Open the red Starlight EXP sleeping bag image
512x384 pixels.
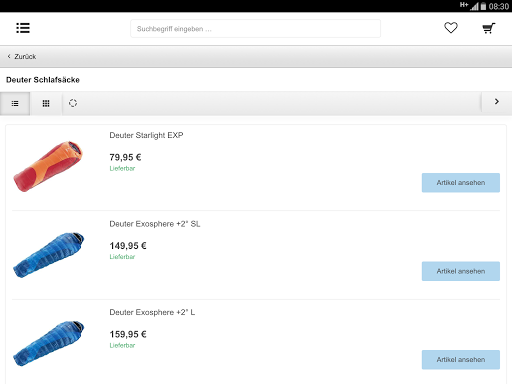(48, 166)
